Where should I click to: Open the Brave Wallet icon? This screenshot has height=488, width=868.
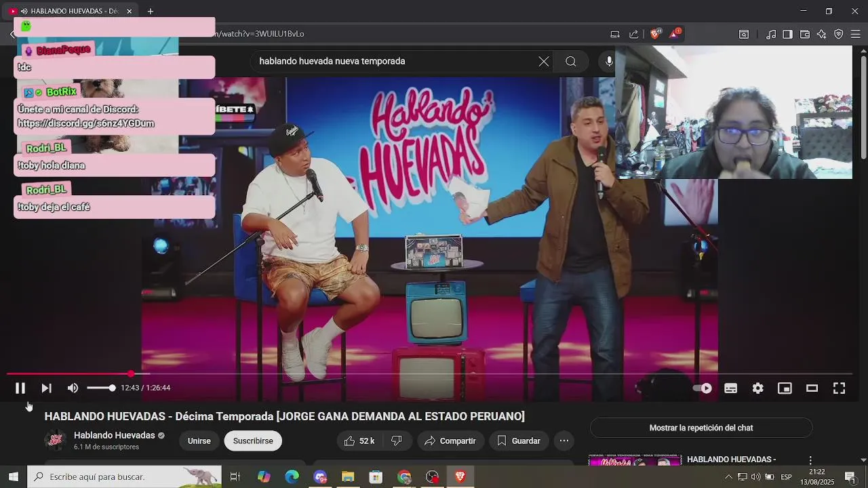click(805, 34)
